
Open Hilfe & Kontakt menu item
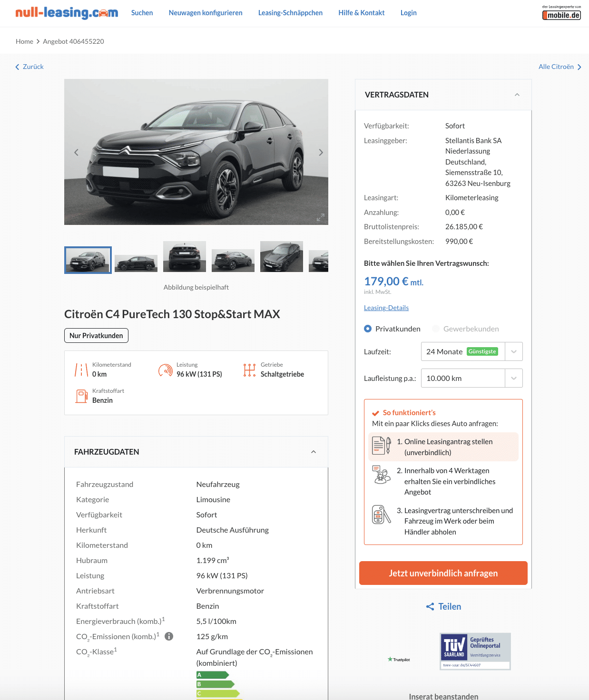pyautogui.click(x=362, y=13)
